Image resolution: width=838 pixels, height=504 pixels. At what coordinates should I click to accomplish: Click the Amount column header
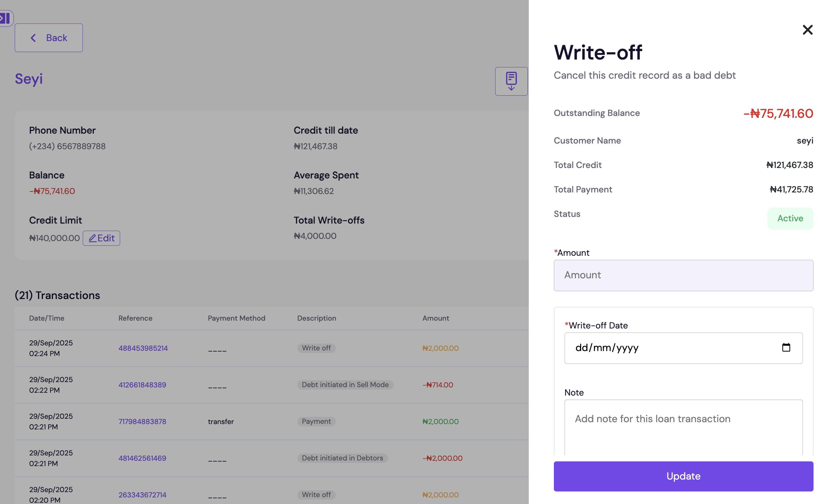[x=435, y=318]
